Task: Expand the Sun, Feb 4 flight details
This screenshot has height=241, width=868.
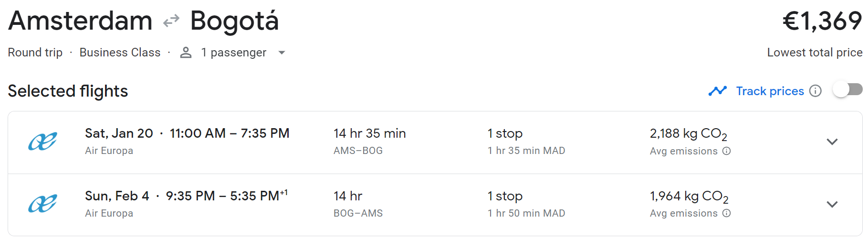Action: click(x=832, y=204)
